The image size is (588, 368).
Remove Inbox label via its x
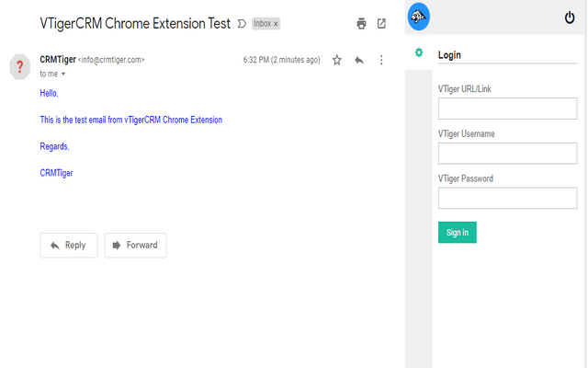click(276, 24)
